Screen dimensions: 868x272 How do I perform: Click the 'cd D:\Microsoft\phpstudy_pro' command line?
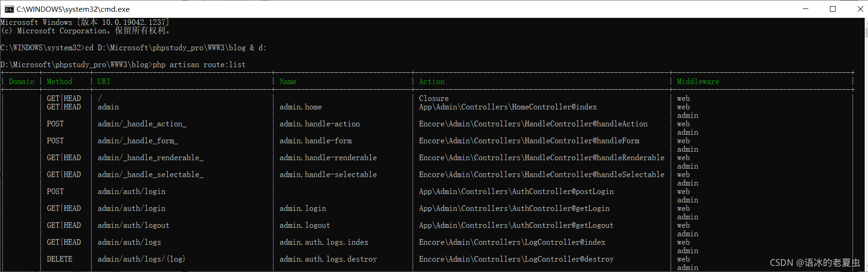176,48
